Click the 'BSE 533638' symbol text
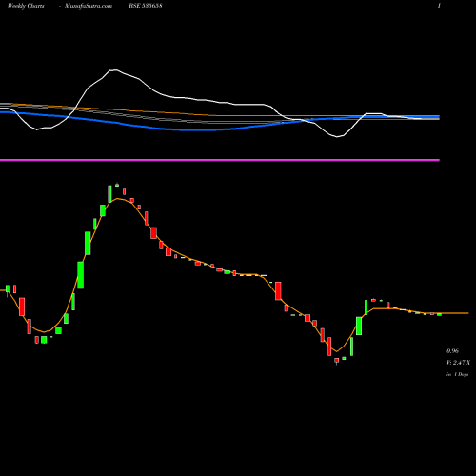 tap(146, 6)
